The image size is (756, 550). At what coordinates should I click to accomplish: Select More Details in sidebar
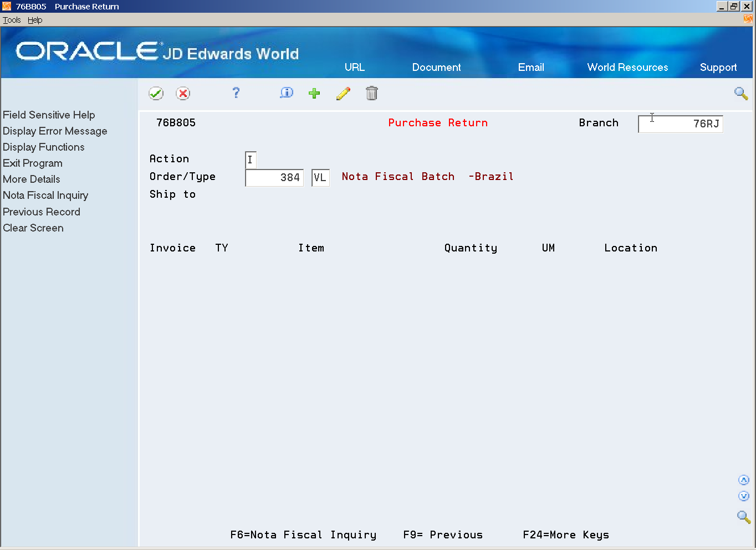[x=32, y=179]
